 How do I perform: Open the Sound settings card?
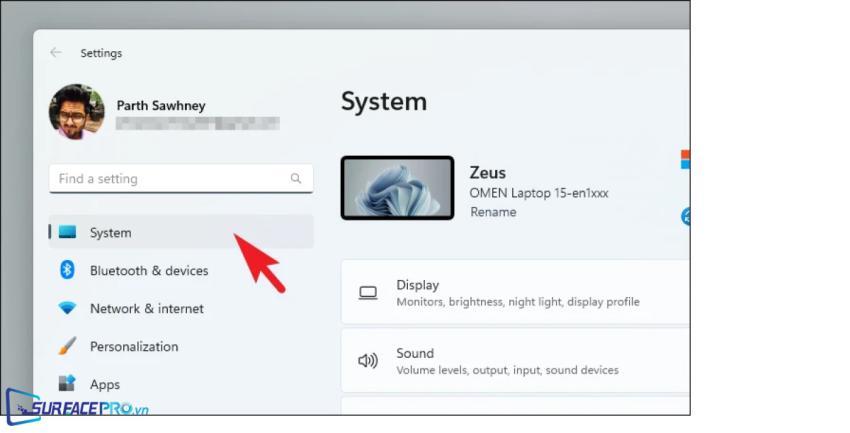coord(515,360)
